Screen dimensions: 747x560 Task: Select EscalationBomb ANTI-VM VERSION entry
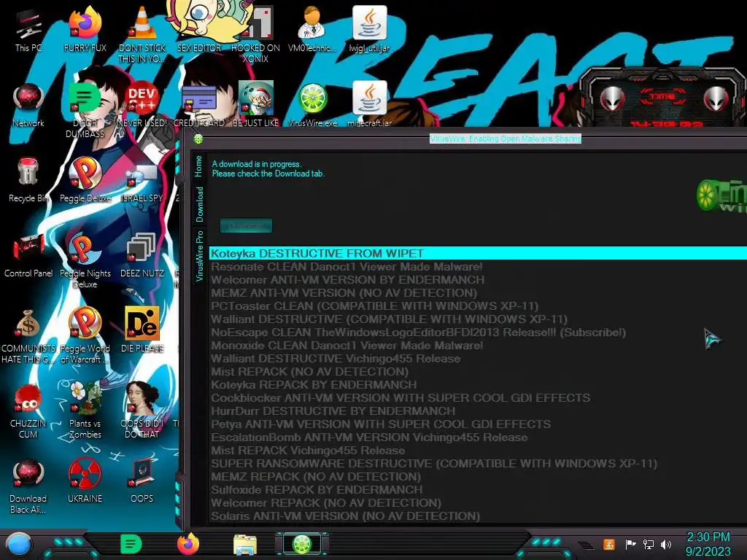(x=478, y=437)
